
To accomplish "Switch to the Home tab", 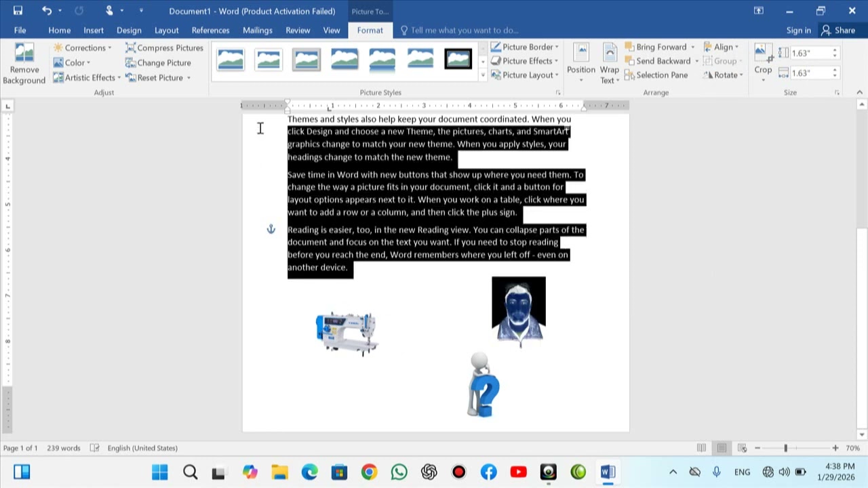I will pyautogui.click(x=60, y=30).
